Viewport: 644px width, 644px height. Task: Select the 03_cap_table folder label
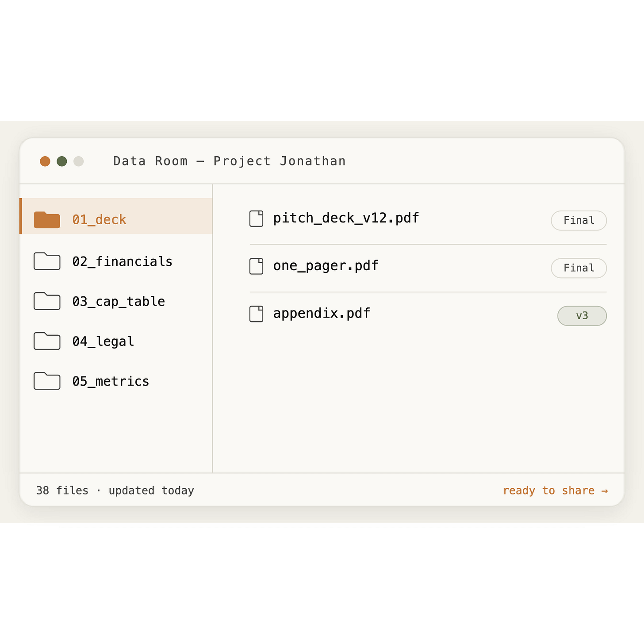(x=119, y=301)
